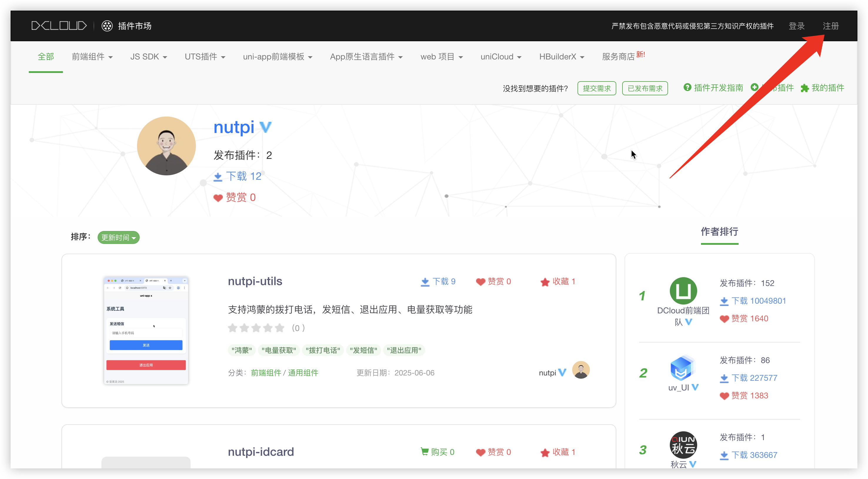This screenshot has height=479, width=868.
Task: Click the DCloud logo
Action: coord(59,26)
